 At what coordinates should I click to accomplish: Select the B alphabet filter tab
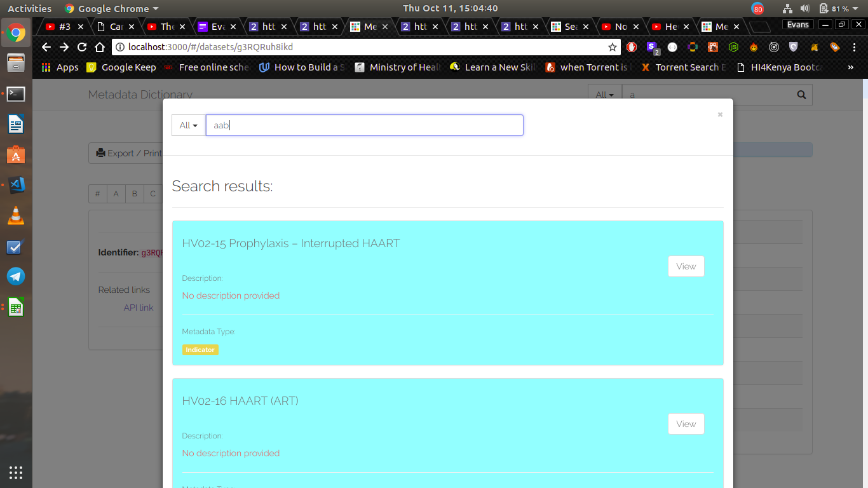point(134,194)
